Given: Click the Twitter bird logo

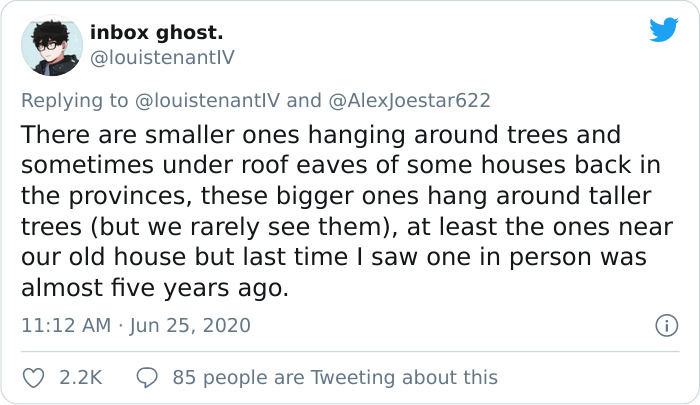Looking at the screenshot, I should click(x=663, y=31).
